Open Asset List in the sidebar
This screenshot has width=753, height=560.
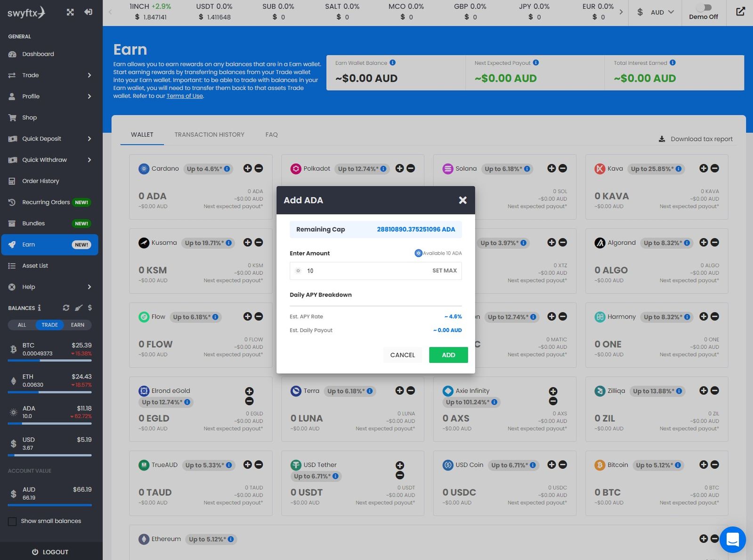(x=51, y=266)
